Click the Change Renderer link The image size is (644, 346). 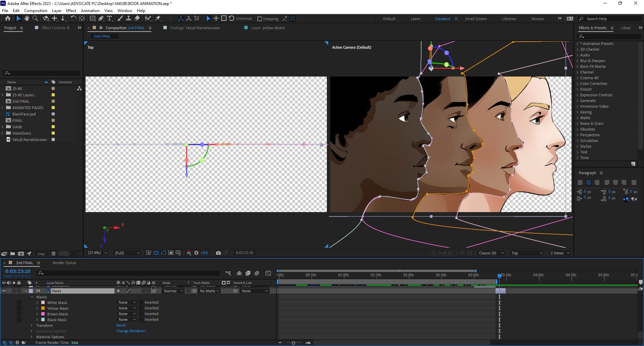[x=131, y=331]
